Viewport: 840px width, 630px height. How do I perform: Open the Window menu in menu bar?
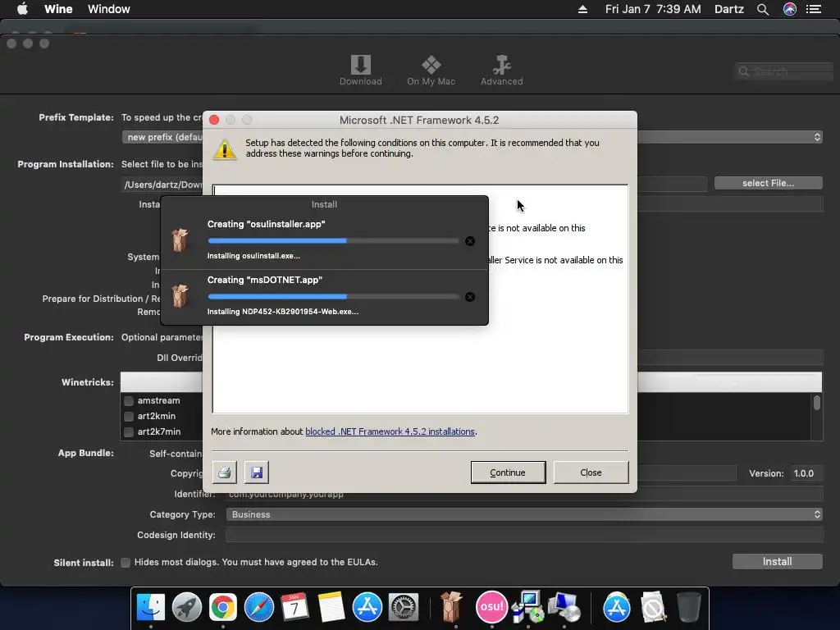point(109,9)
